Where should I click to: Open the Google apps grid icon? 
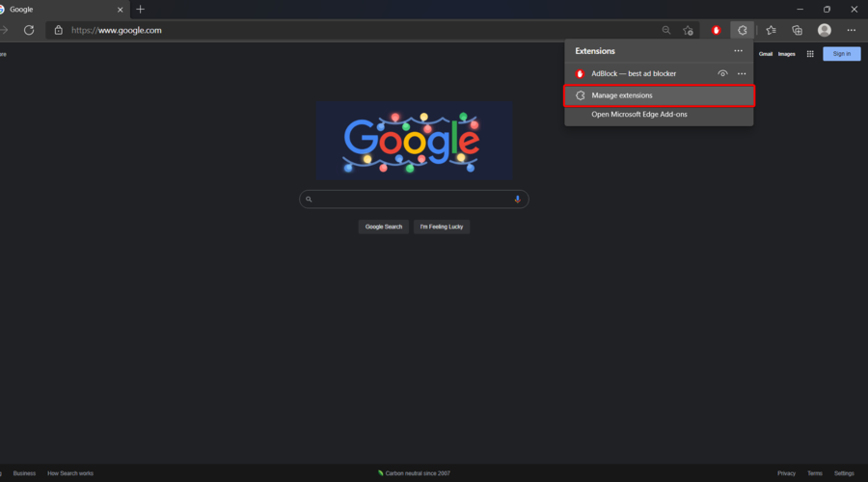(x=810, y=54)
